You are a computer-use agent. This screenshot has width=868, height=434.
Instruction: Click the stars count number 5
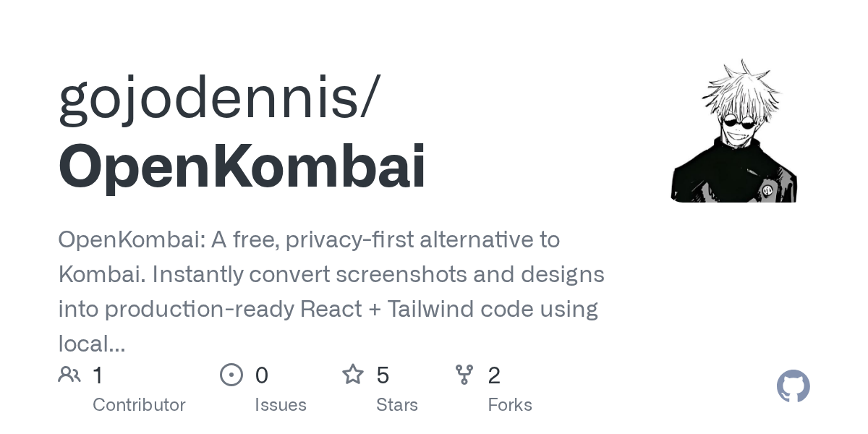[383, 375]
